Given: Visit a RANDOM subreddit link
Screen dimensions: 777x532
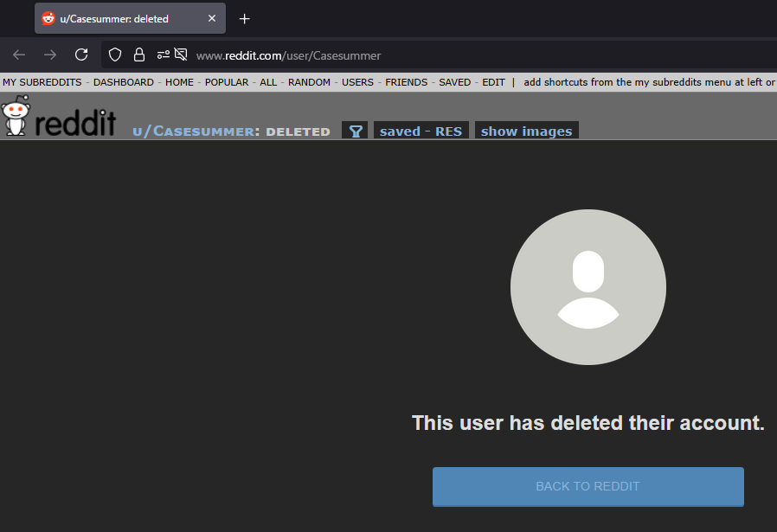Looking at the screenshot, I should [x=309, y=82].
